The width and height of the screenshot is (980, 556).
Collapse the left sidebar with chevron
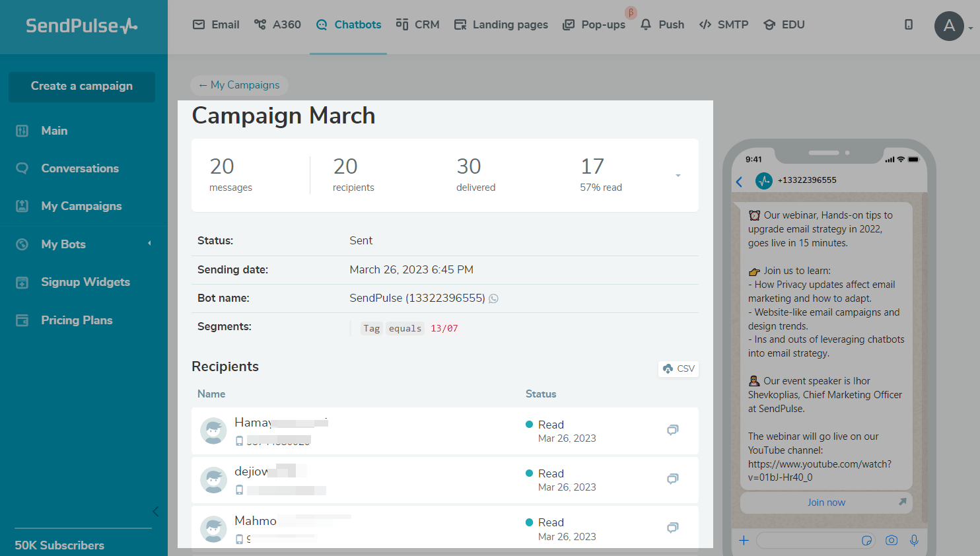coord(155,511)
